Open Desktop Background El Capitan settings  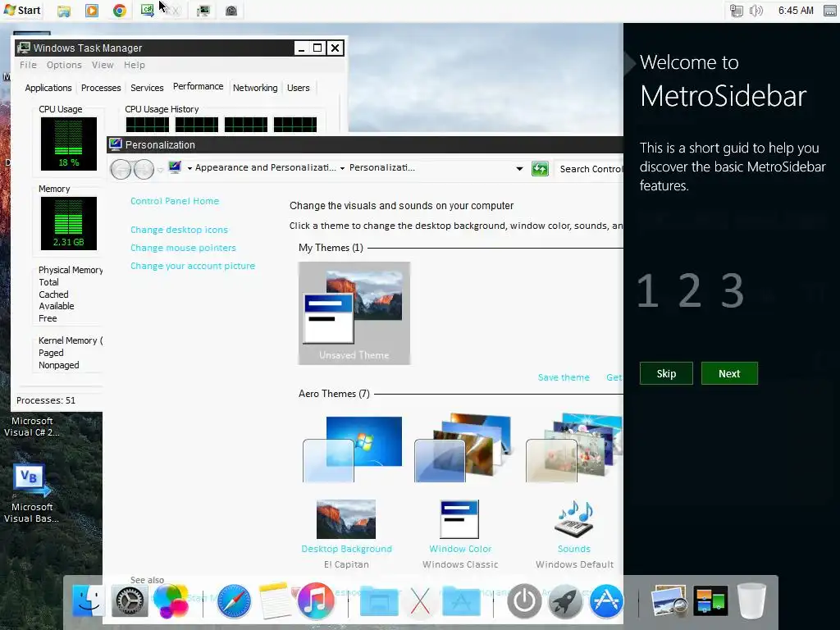point(346,534)
